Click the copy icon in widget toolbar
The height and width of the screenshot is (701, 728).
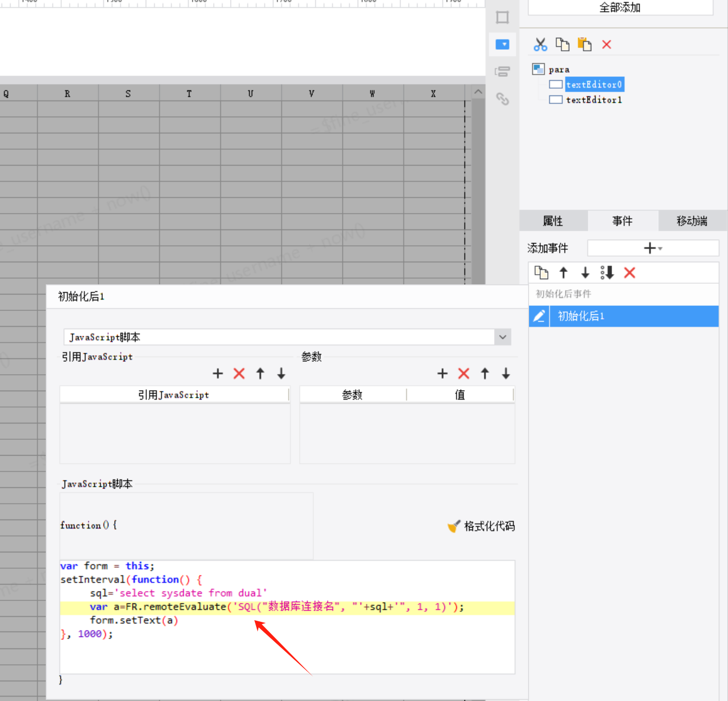562,44
